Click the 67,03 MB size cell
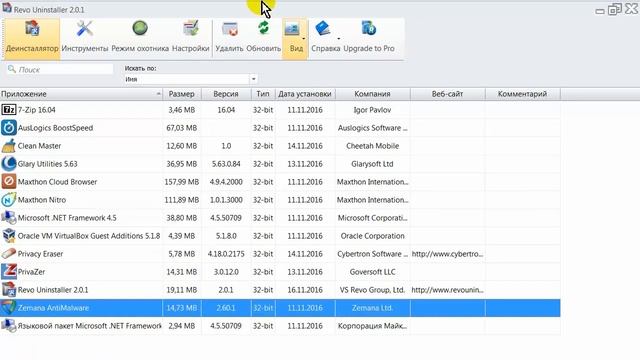 (182, 128)
